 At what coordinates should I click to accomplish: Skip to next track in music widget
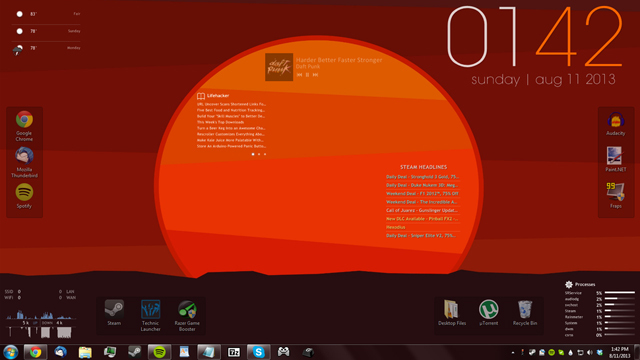click(x=315, y=75)
